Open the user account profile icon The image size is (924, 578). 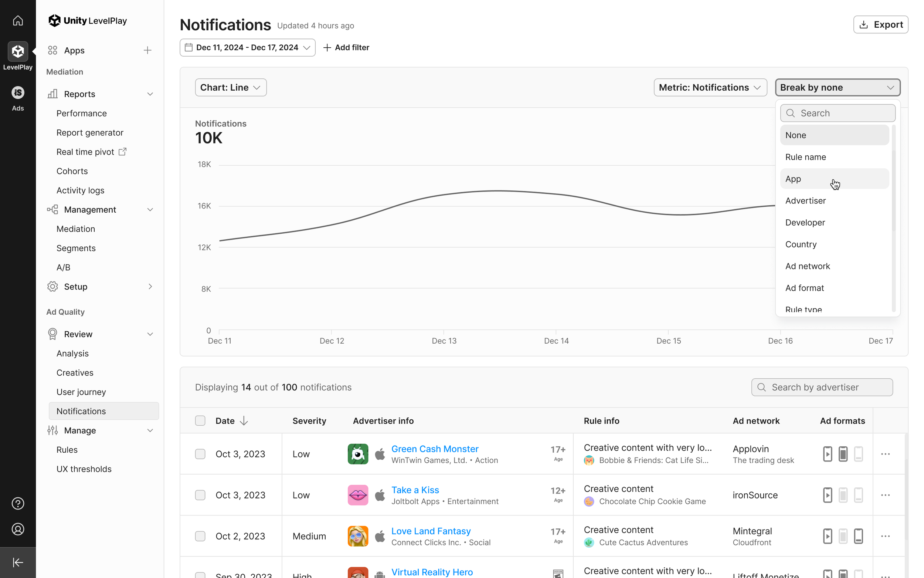[x=18, y=529]
